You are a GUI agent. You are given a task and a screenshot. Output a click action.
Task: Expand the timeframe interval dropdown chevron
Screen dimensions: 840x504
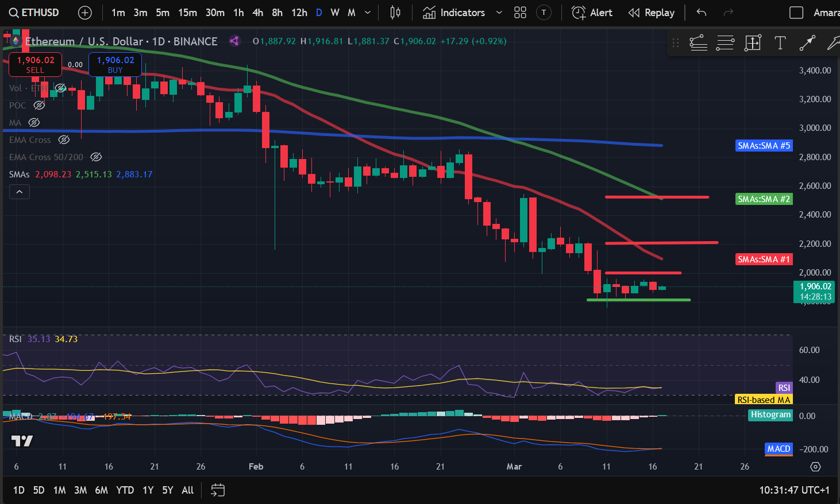pos(368,13)
